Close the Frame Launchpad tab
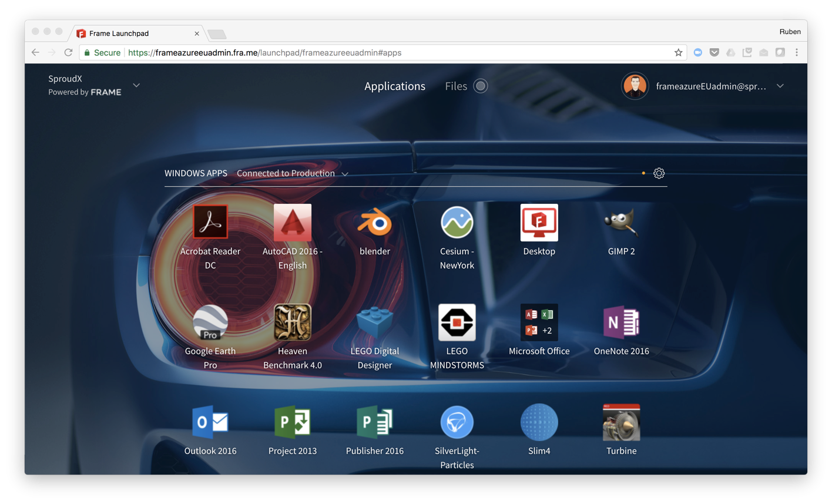 pos(197,33)
